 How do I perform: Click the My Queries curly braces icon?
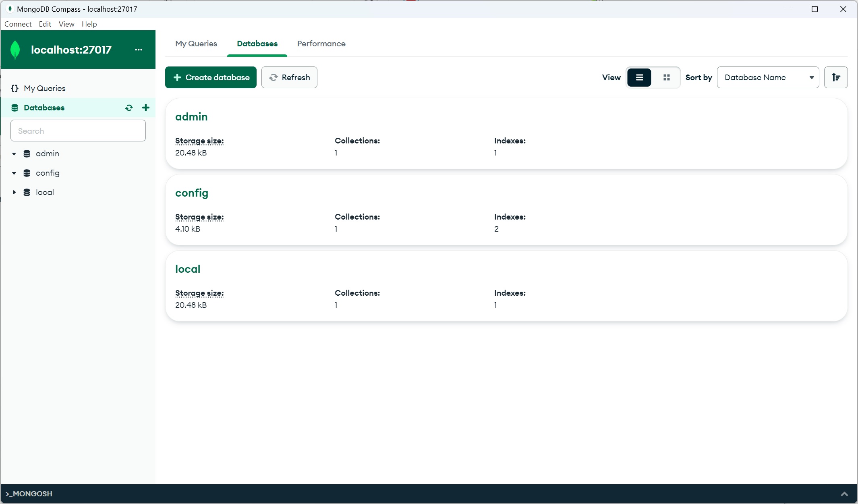pos(15,88)
